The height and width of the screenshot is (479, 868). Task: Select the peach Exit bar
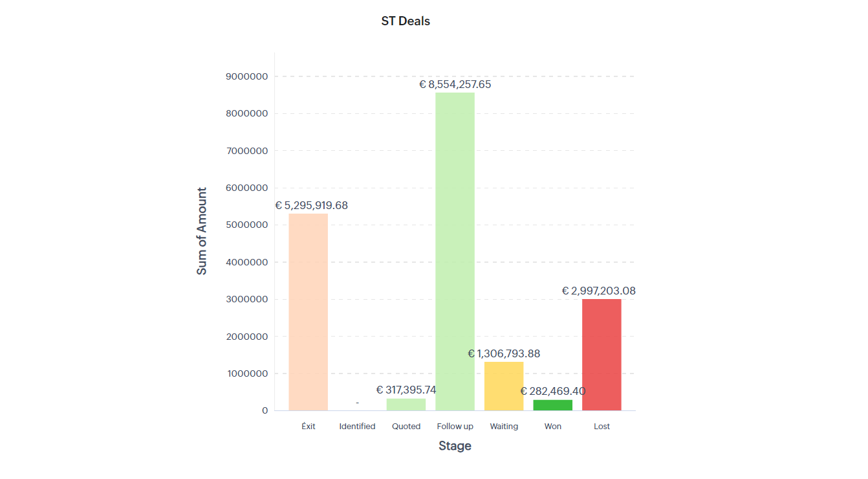(308, 312)
